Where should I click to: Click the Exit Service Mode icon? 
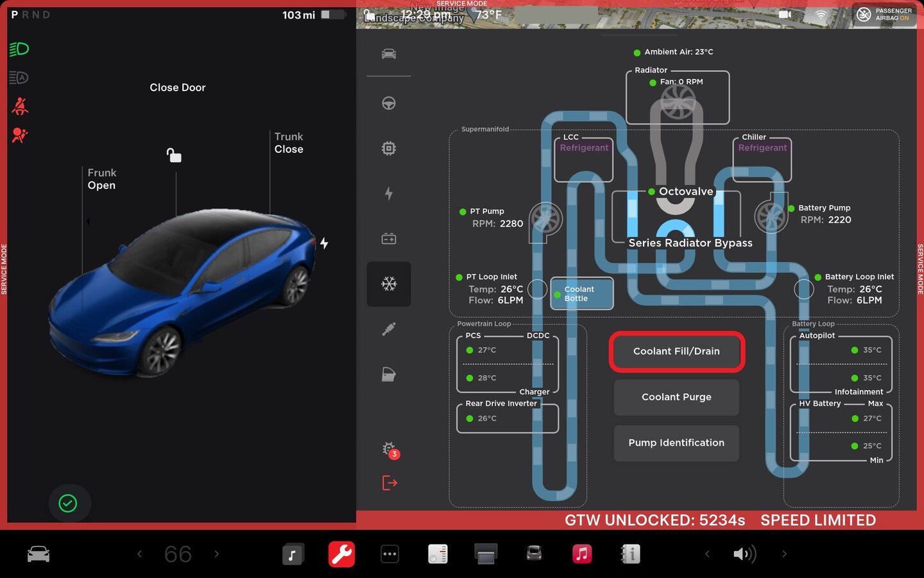coord(389,482)
